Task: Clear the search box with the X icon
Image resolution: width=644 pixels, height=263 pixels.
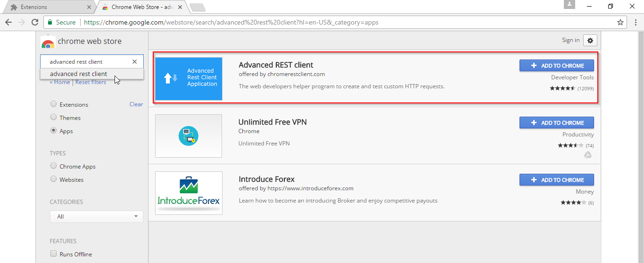Action: pyautogui.click(x=134, y=61)
